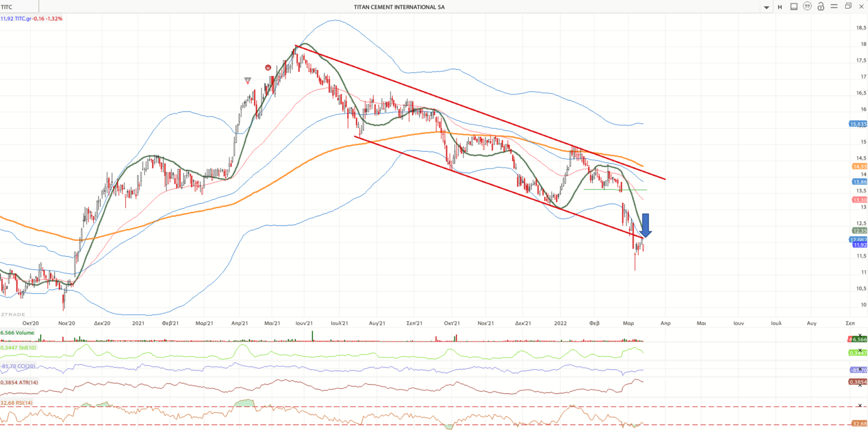Click the 14,33 orange price tag
This screenshot has width=868, height=430.
point(860,166)
